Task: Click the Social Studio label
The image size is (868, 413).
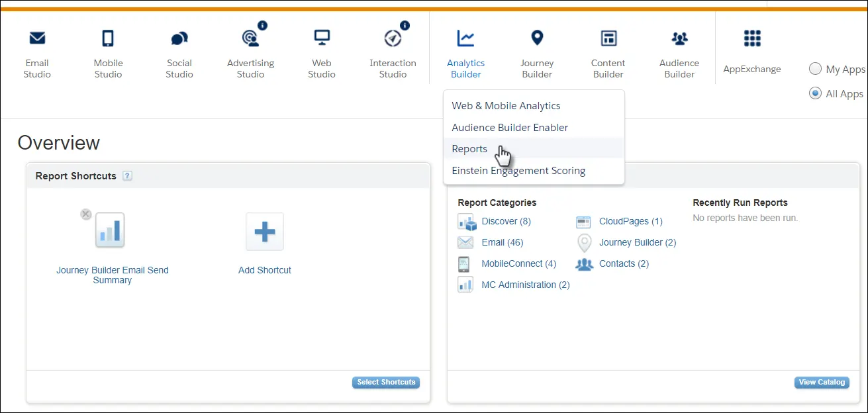Action: point(179,69)
